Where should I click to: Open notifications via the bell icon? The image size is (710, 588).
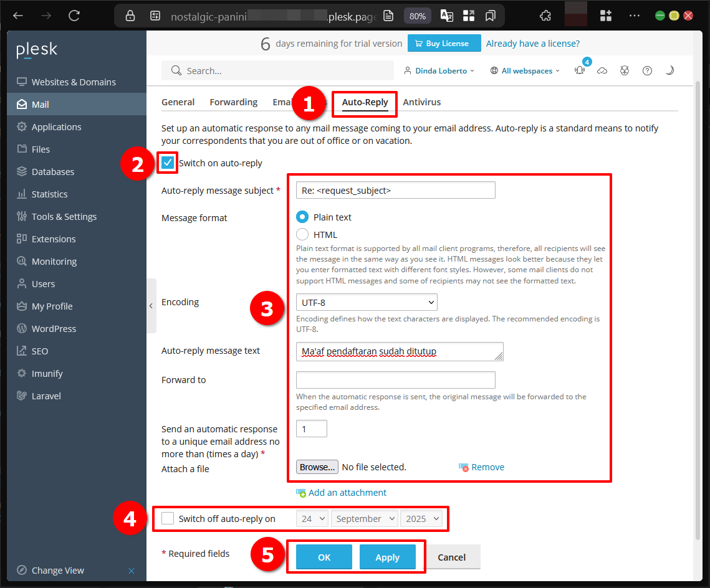(579, 70)
